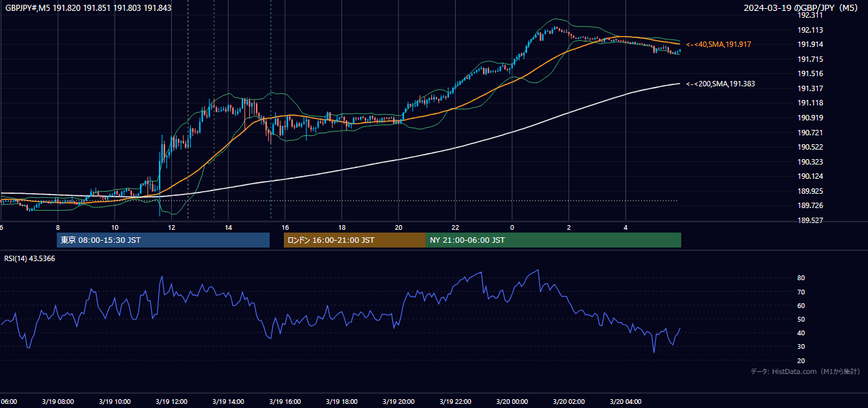Screen dimensions: 868x408
Task: Click the '3/20 00:00' bottom time label
Action: point(511,402)
